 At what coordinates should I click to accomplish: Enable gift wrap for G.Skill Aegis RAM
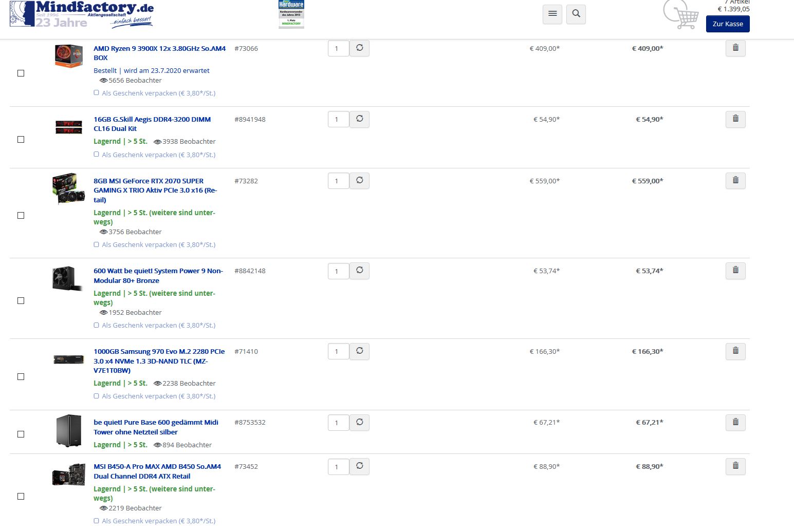click(x=96, y=155)
